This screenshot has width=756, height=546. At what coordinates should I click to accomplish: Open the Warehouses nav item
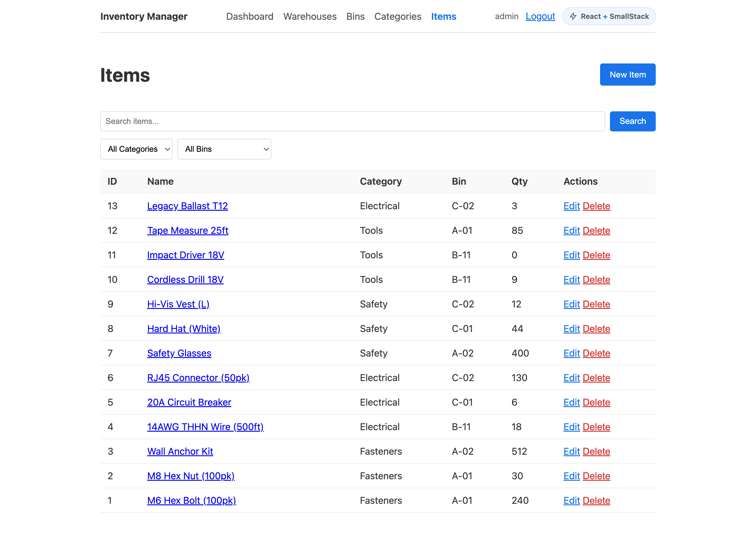click(x=310, y=16)
